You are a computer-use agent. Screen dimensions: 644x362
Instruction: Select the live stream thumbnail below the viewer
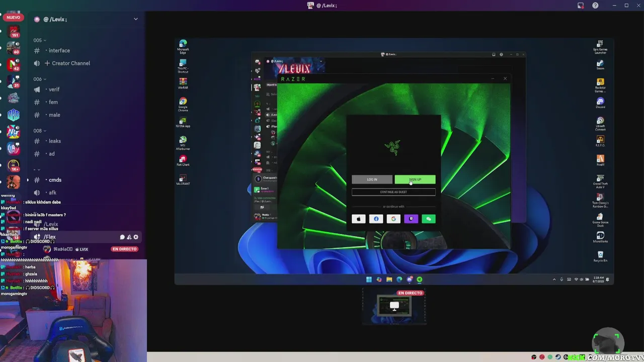394,307
